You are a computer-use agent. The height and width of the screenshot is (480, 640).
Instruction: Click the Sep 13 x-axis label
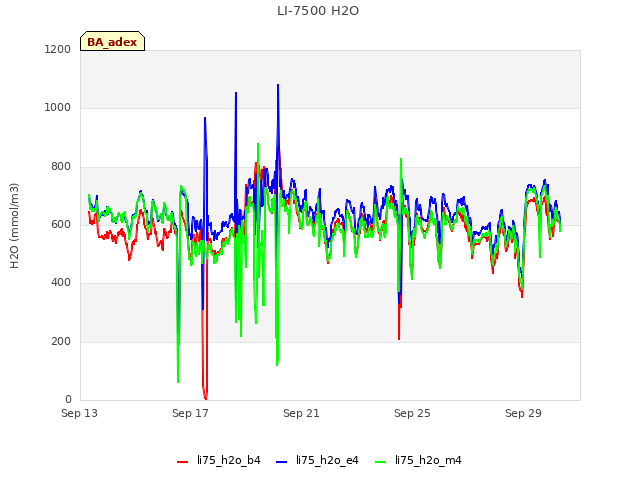(80, 413)
